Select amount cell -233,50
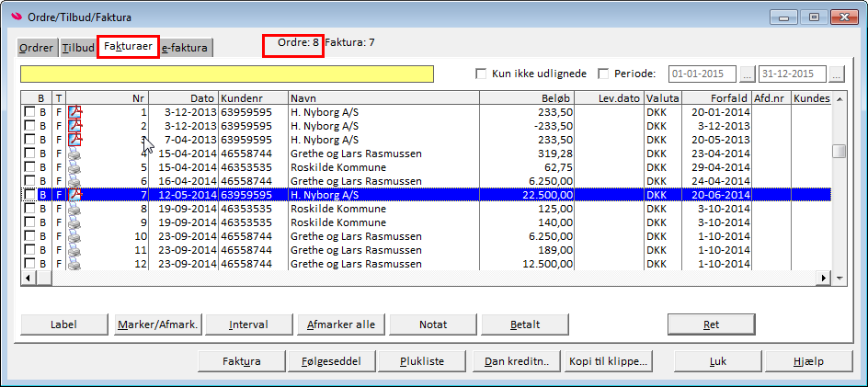 (x=527, y=126)
